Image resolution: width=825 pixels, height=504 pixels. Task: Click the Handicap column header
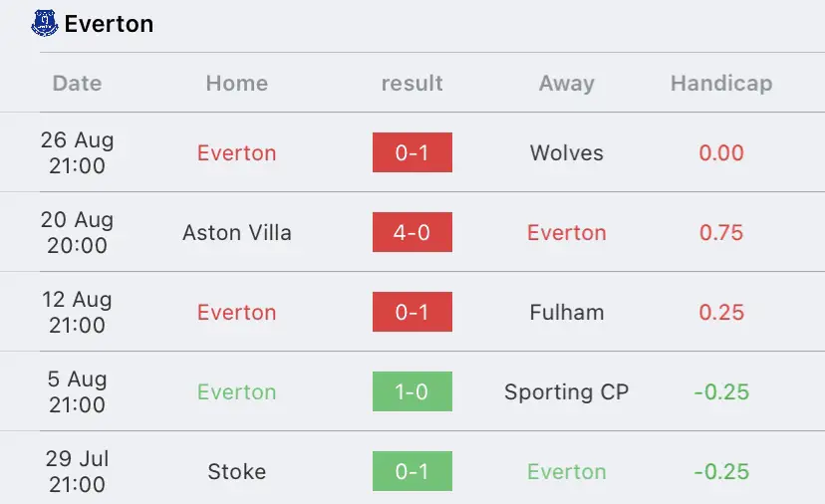pyautogui.click(x=721, y=83)
